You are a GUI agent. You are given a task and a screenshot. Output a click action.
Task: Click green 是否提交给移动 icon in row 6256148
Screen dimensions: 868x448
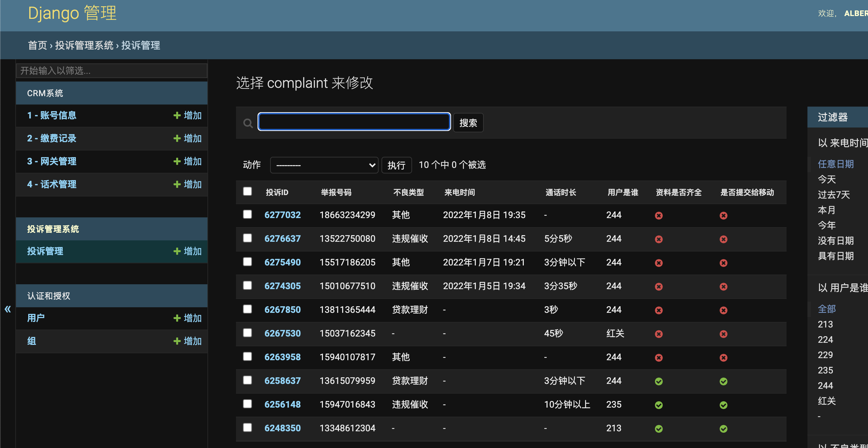pyautogui.click(x=723, y=405)
